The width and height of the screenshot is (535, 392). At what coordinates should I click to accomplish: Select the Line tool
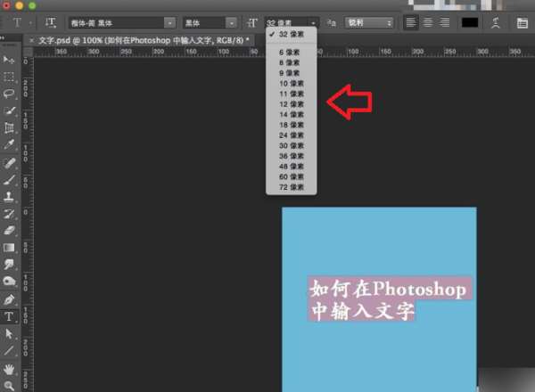9,350
